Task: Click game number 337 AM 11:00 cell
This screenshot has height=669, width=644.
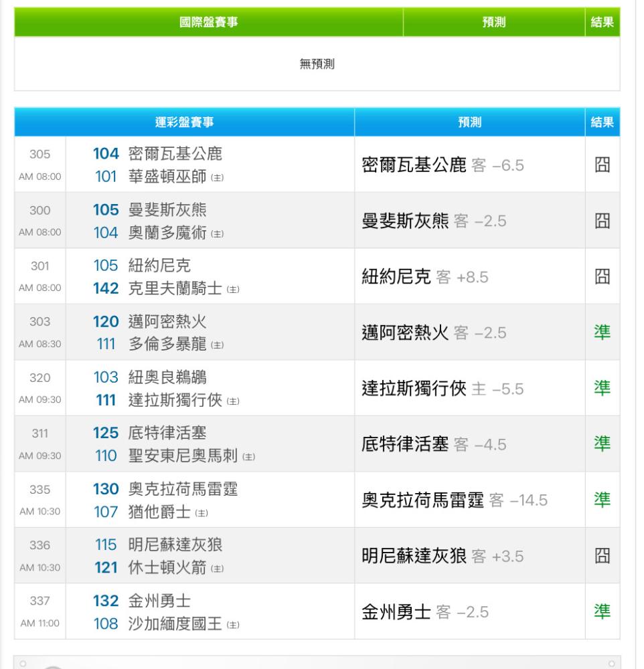Action: 40,612
